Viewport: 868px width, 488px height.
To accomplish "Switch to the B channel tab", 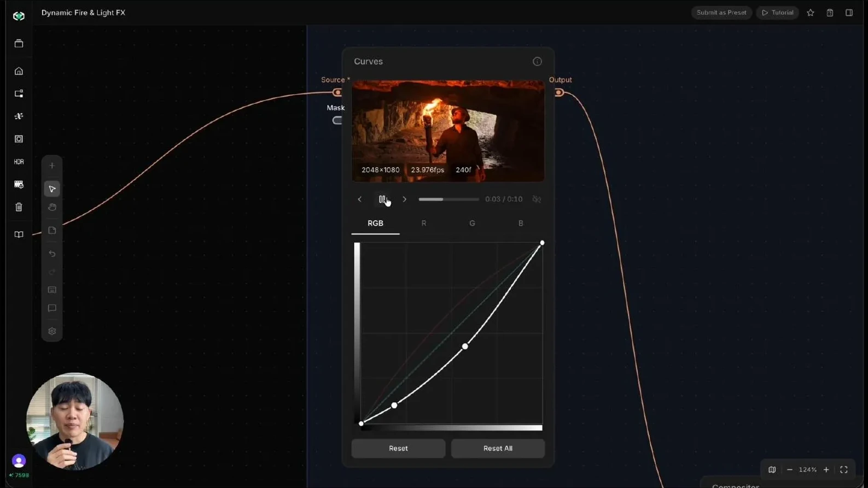I will click(521, 223).
